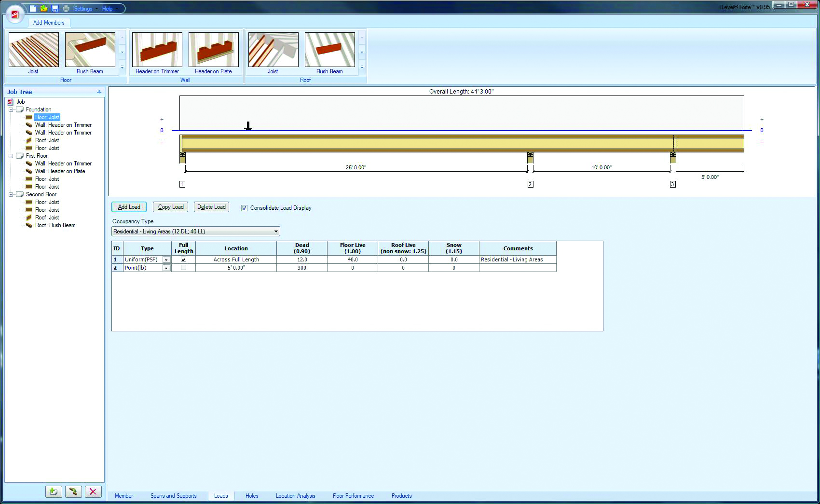Create a new file from quick toolbar
This screenshot has width=820, height=504.
33,9
